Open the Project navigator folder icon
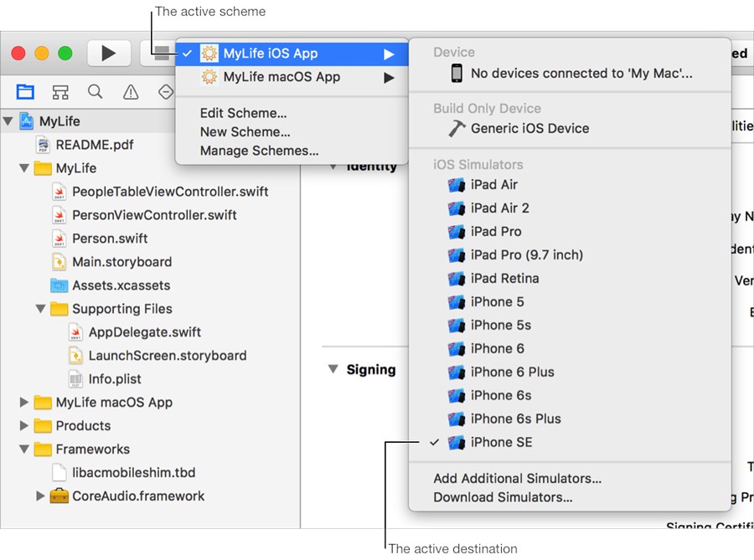The image size is (754, 560). 25,91
